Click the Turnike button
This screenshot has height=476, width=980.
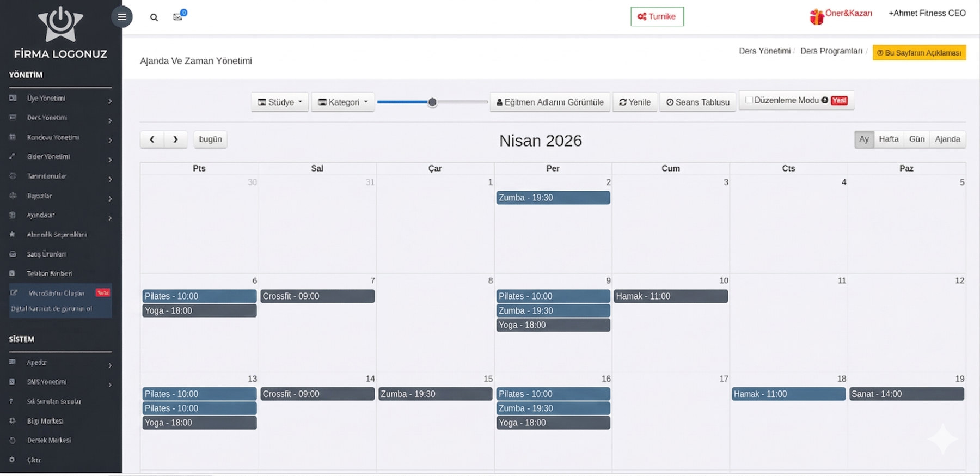click(x=657, y=16)
